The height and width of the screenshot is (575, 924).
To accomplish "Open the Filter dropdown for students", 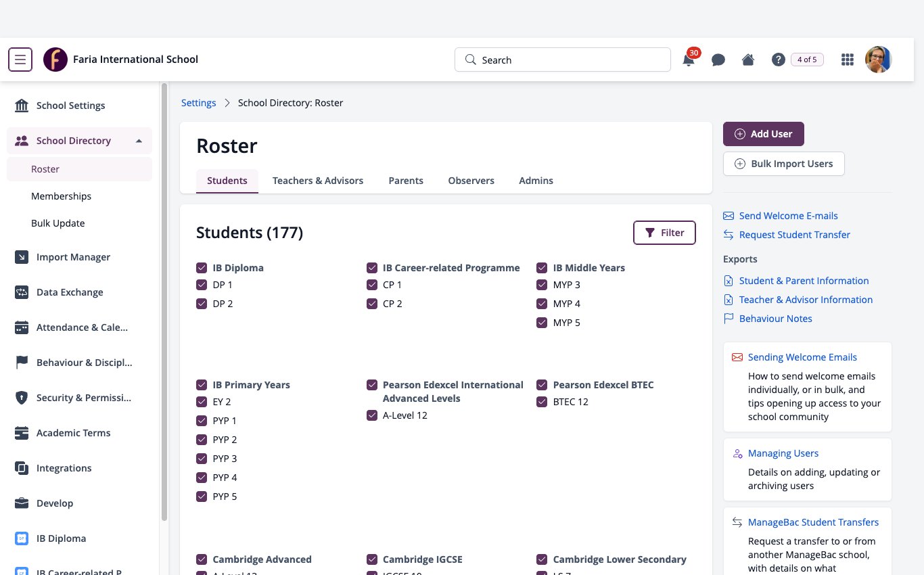I will point(664,233).
